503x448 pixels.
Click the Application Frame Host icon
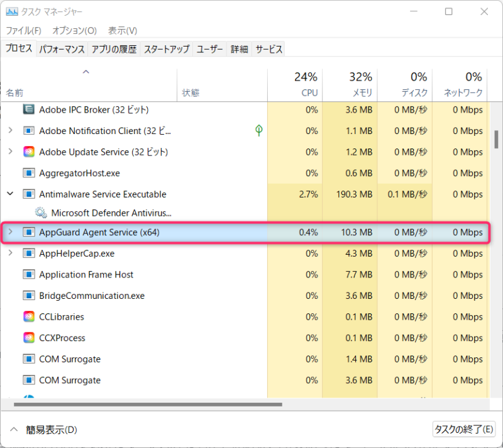coord(28,274)
